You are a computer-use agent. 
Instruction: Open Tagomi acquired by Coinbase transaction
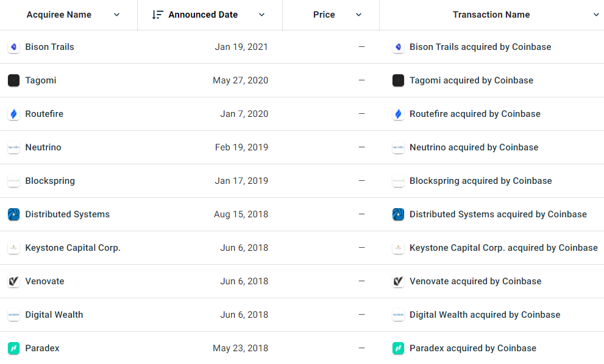(471, 80)
